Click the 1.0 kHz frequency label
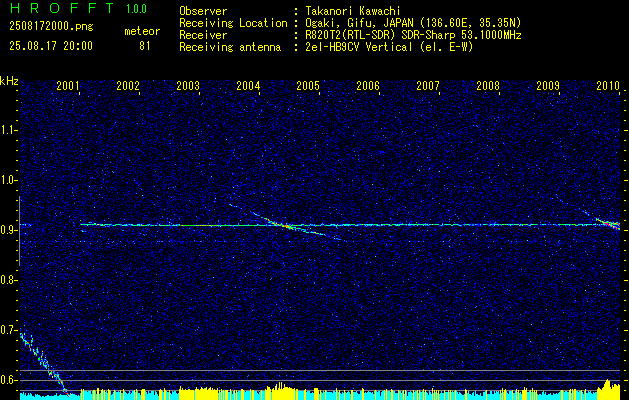Screen dimensions: 629x400 pos(9,180)
